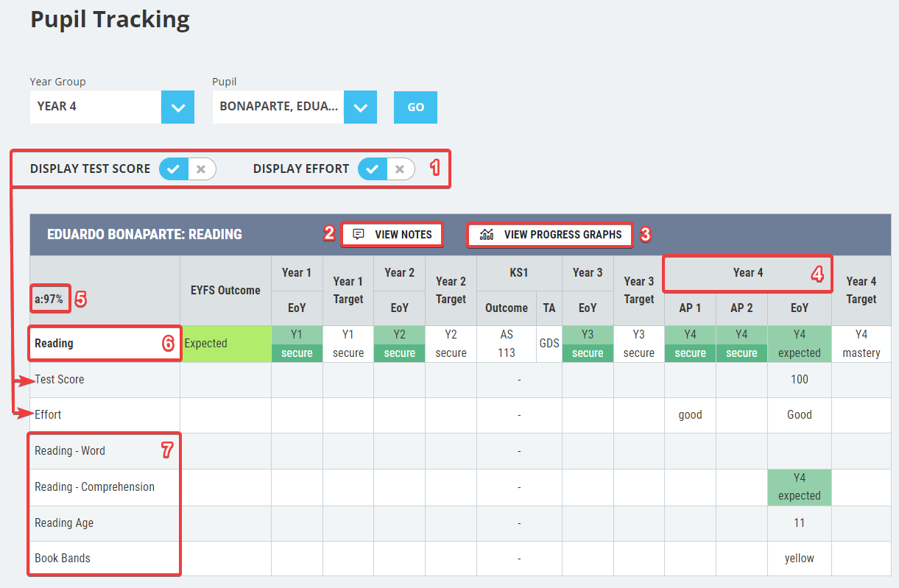Click the X icon on Display Effort switch
The height and width of the screenshot is (588, 899).
click(399, 169)
